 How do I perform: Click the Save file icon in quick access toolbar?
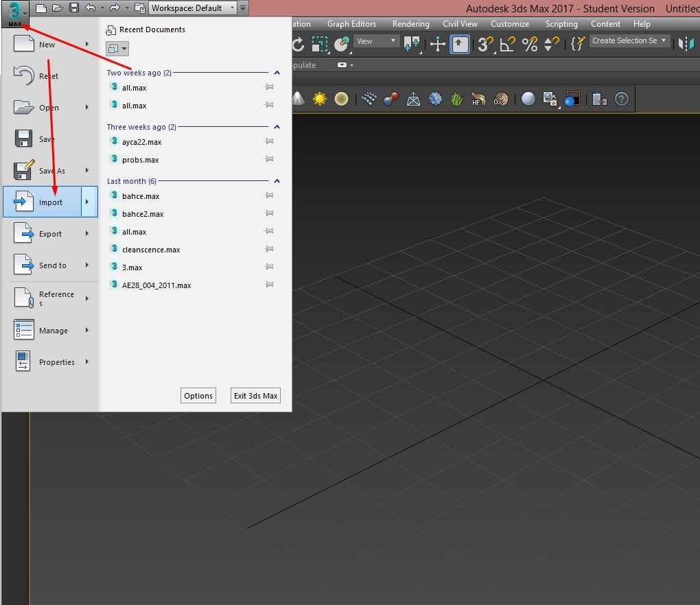coord(74,8)
